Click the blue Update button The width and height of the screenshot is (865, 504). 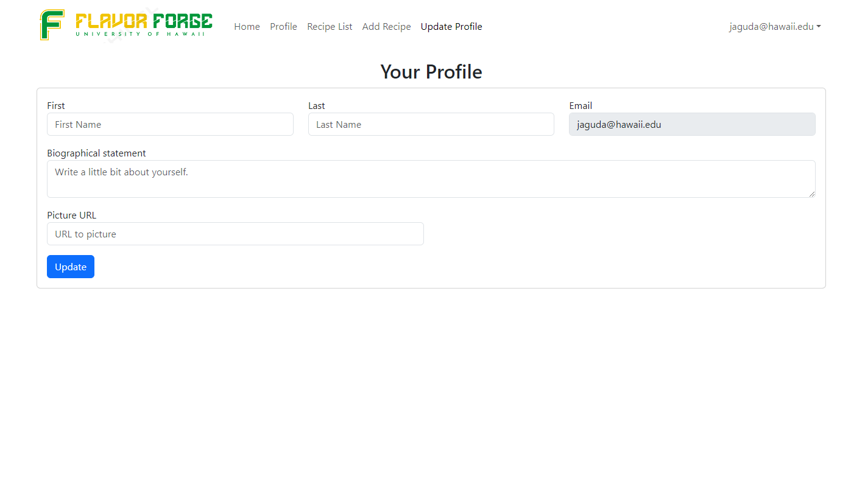[x=71, y=267]
